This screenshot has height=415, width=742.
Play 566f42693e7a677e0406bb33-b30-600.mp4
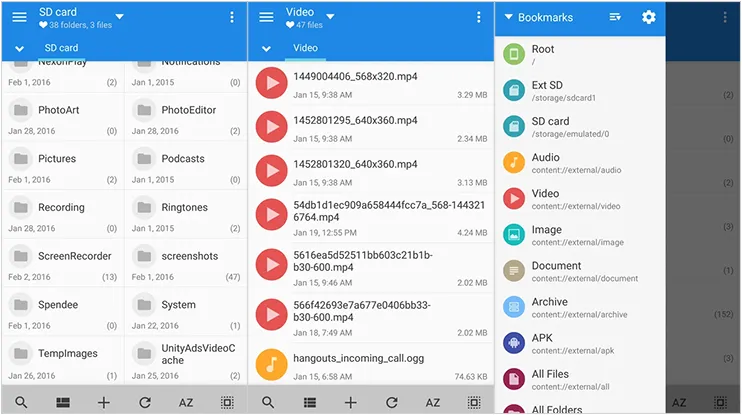371,318
